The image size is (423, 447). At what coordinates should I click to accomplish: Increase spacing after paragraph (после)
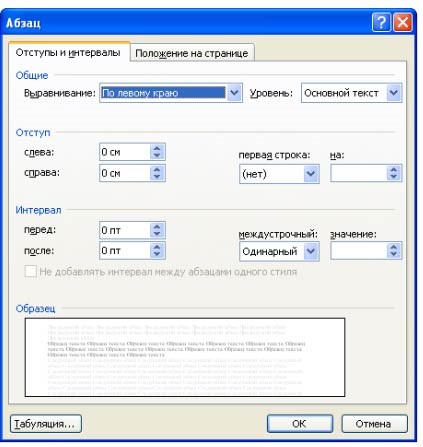point(157,247)
